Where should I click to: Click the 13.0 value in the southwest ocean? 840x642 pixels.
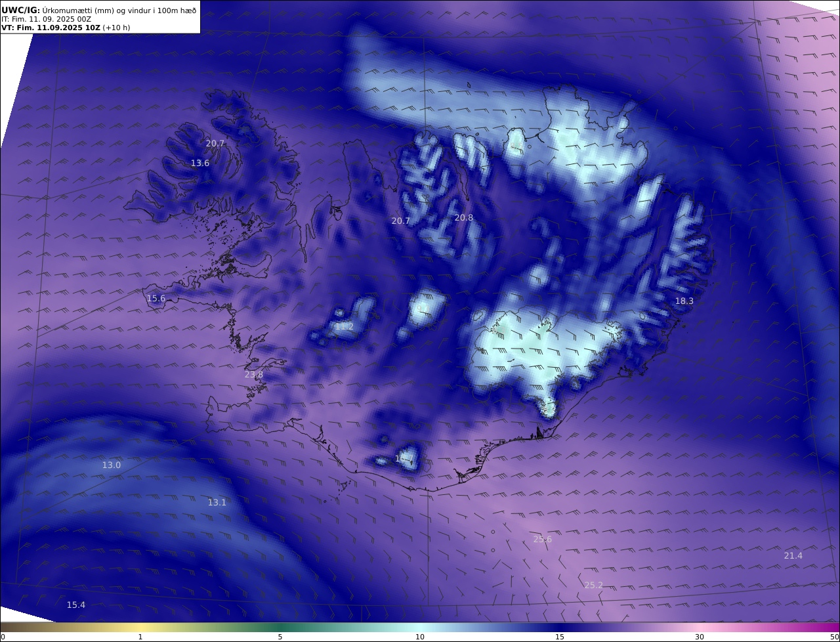[x=111, y=465]
